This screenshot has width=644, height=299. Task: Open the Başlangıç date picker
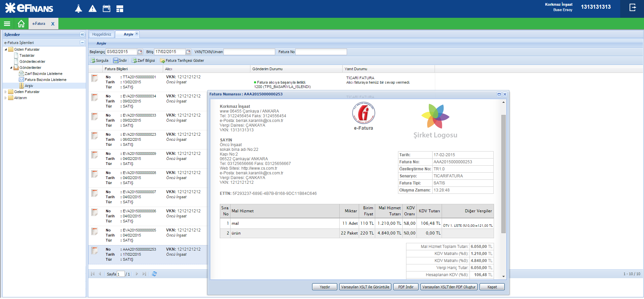coord(140,52)
